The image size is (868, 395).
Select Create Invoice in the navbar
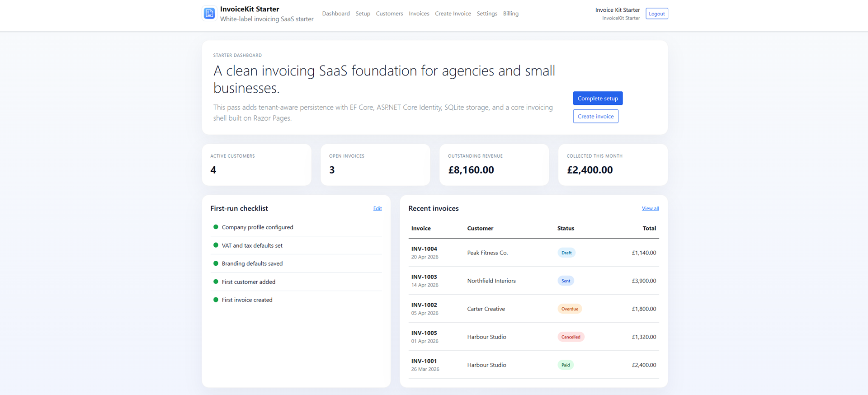(x=453, y=14)
